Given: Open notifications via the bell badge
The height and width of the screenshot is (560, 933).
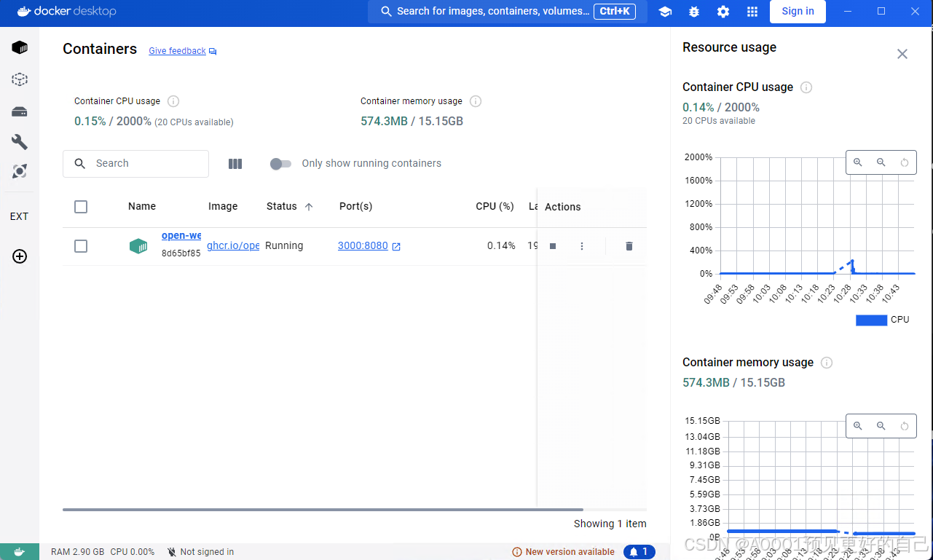Looking at the screenshot, I should point(639,551).
